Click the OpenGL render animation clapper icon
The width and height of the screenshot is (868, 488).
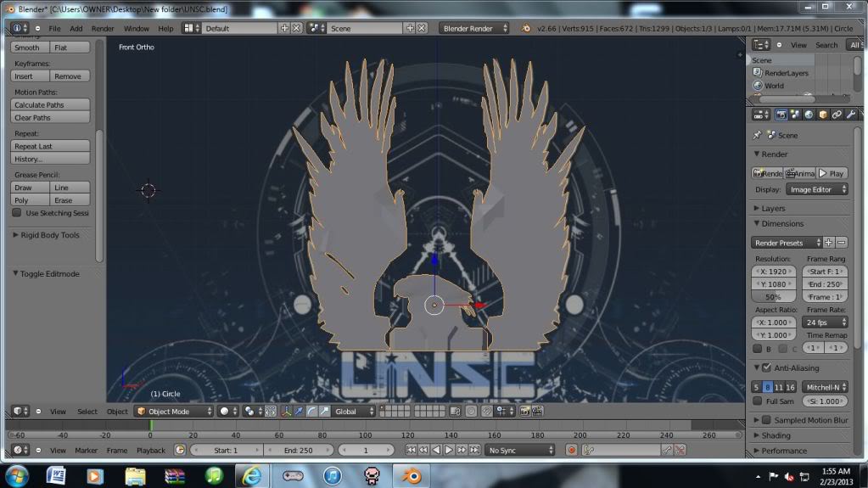pyautogui.click(x=537, y=411)
